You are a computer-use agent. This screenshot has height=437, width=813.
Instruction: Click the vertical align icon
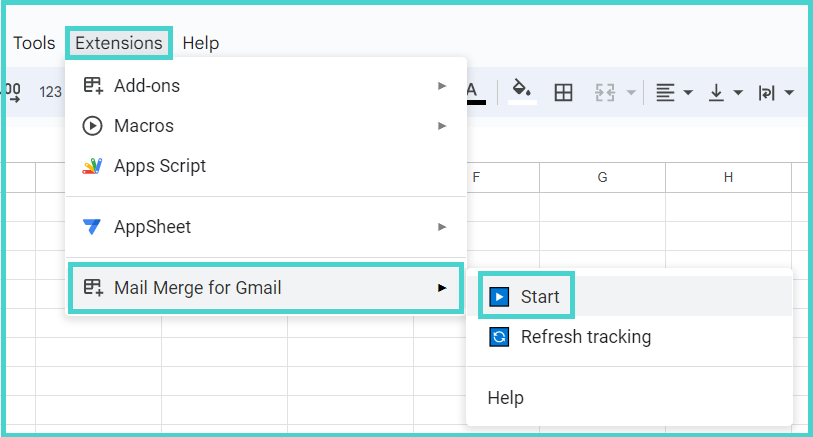tap(716, 93)
